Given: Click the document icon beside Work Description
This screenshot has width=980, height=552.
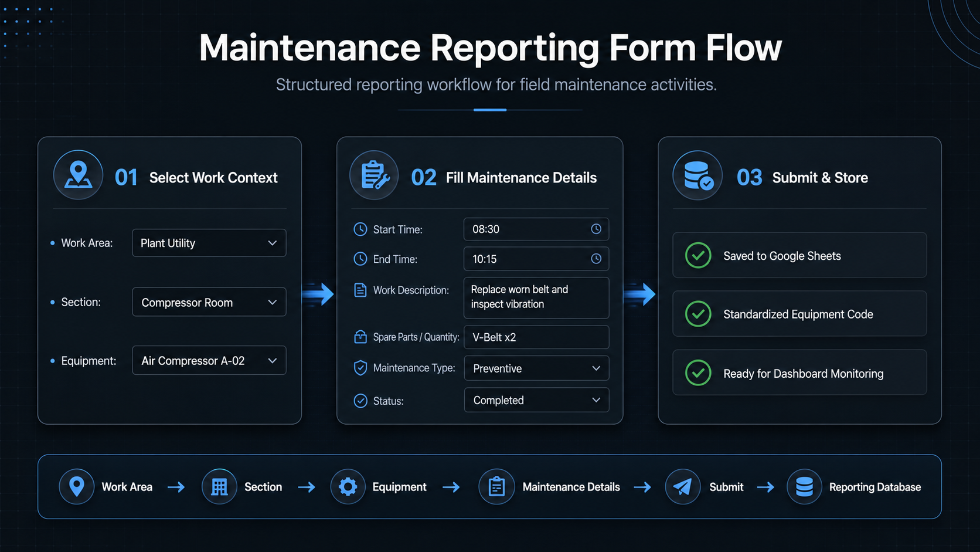Looking at the screenshot, I should (360, 290).
